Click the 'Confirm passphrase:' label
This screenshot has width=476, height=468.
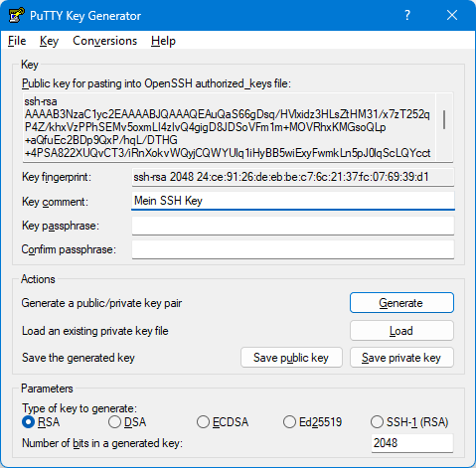click(x=69, y=249)
